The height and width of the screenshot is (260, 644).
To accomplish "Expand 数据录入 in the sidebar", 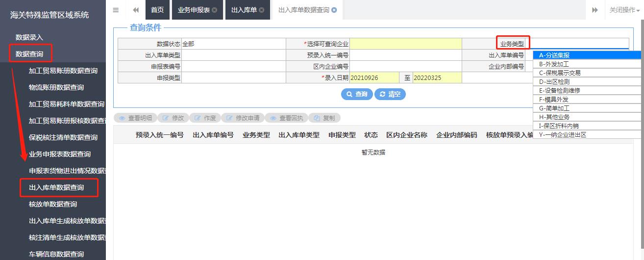I will [29, 37].
